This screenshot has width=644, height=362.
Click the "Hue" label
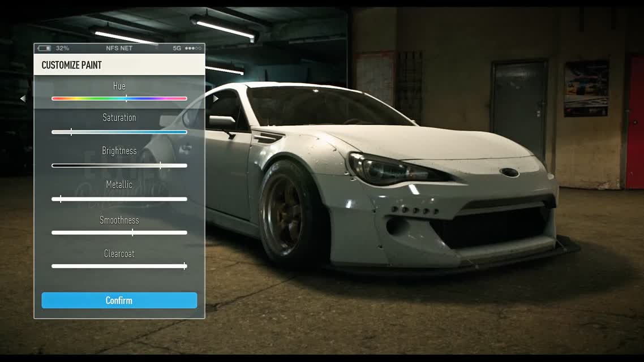click(x=119, y=86)
